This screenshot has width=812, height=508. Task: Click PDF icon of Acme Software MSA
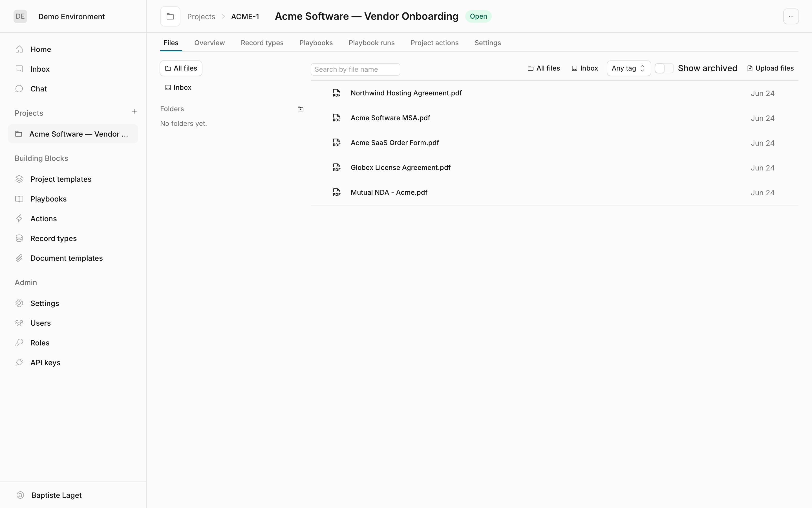click(337, 118)
